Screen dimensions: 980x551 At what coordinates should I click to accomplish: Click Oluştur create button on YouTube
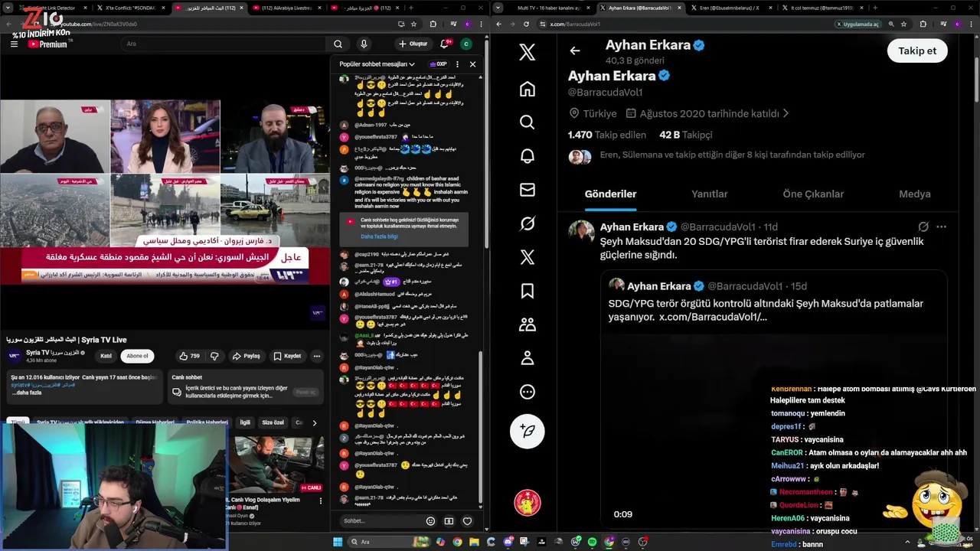tap(413, 44)
